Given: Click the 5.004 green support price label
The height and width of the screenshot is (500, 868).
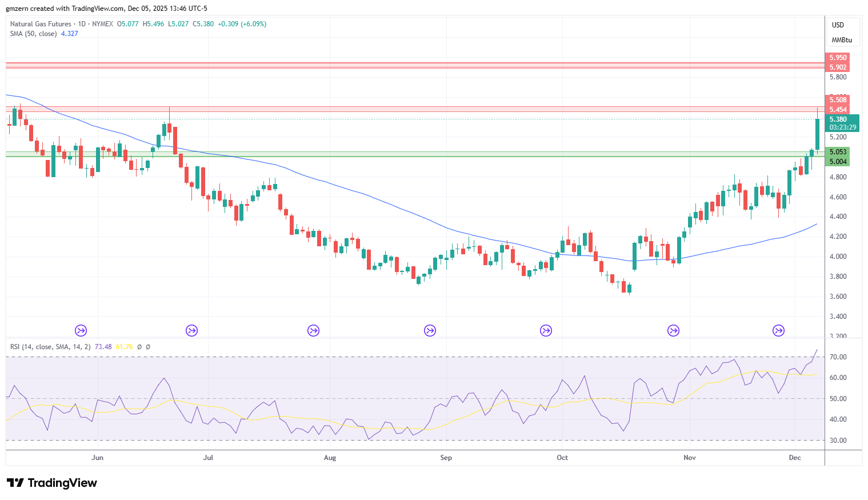Looking at the screenshot, I should click(x=838, y=162).
